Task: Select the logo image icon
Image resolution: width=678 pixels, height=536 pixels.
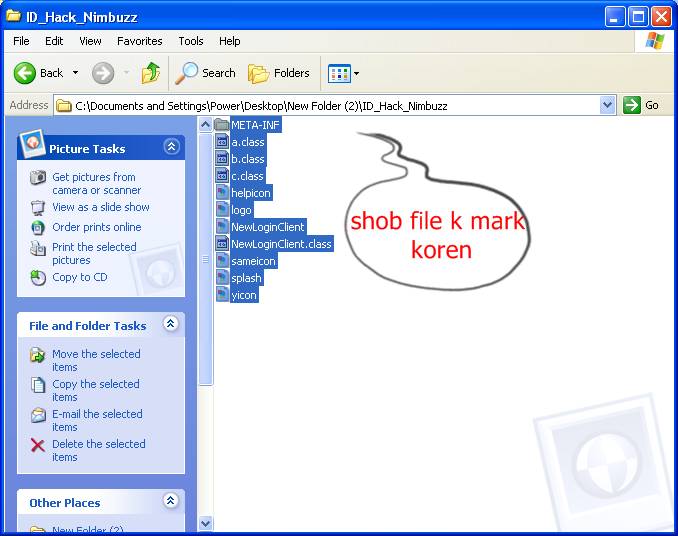Action: (222, 210)
